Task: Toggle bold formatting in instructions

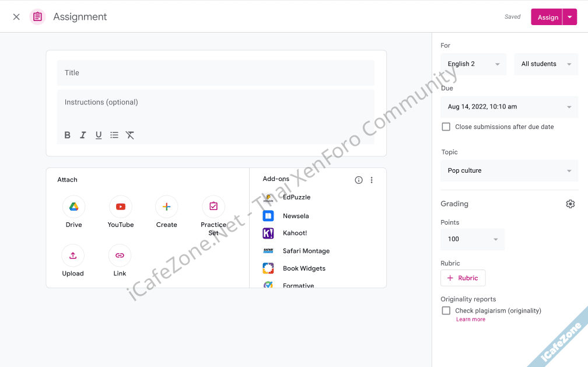Action: coord(68,135)
